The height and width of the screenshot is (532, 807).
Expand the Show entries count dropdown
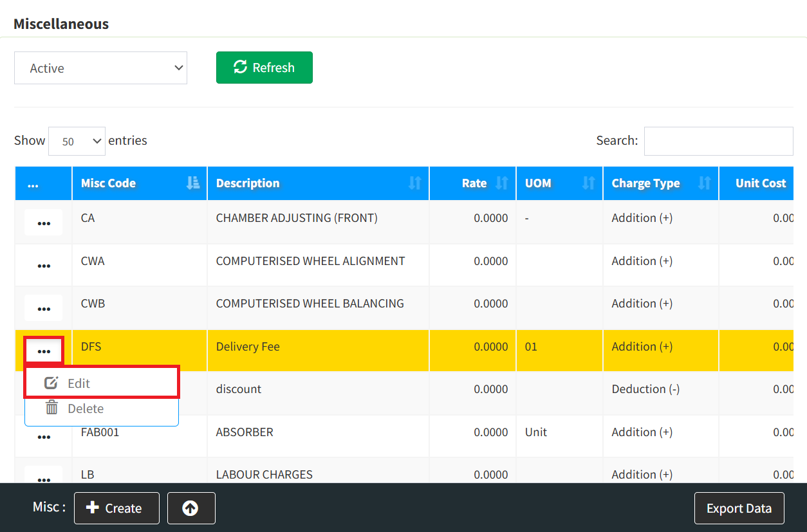click(77, 141)
